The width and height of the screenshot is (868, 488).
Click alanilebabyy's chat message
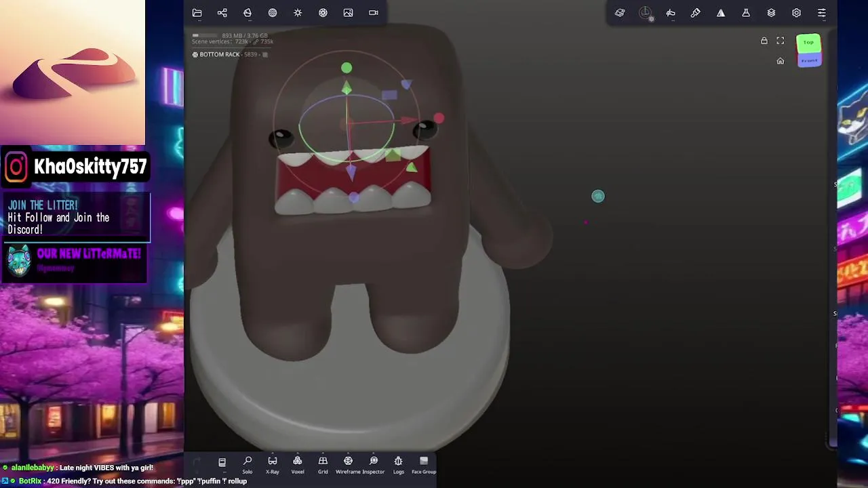(x=77, y=468)
